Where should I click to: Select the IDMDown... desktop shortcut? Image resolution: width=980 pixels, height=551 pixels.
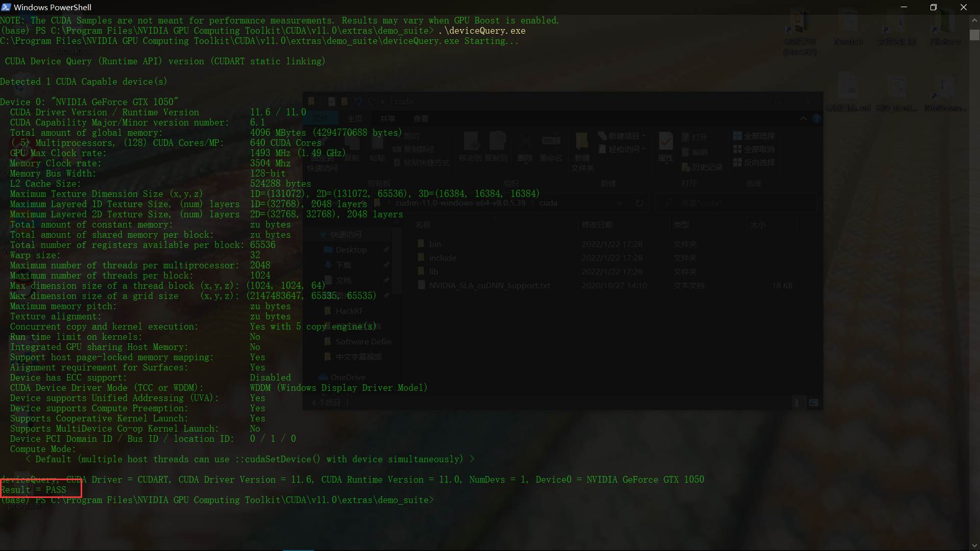coord(945,93)
